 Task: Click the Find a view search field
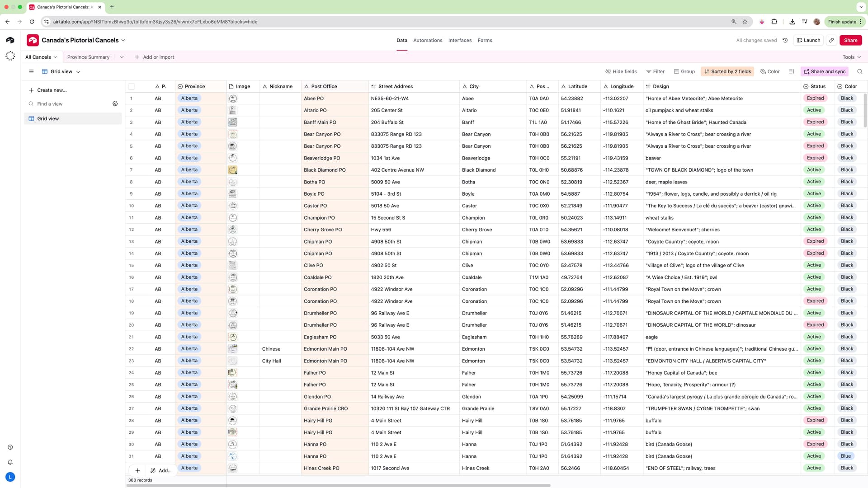click(x=68, y=104)
